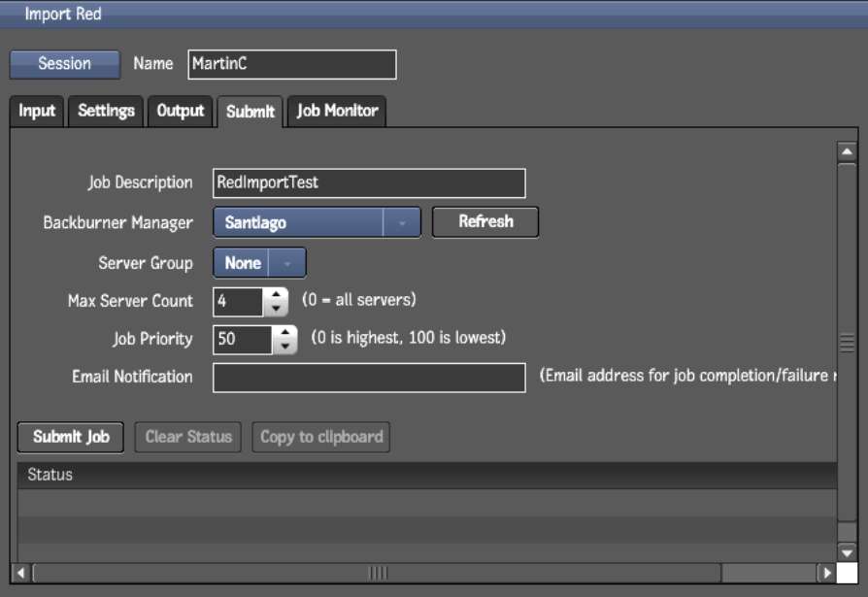Switch to the Input tab
The height and width of the screenshot is (597, 868).
pyautogui.click(x=37, y=111)
